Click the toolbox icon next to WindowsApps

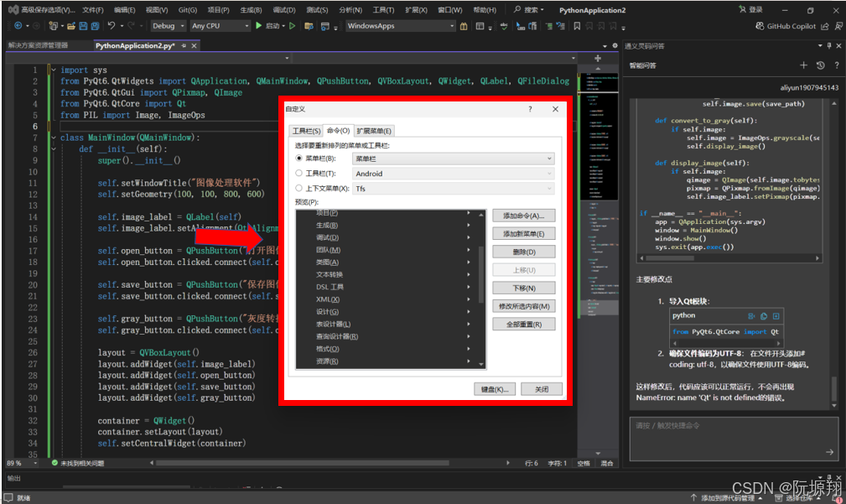tap(464, 26)
